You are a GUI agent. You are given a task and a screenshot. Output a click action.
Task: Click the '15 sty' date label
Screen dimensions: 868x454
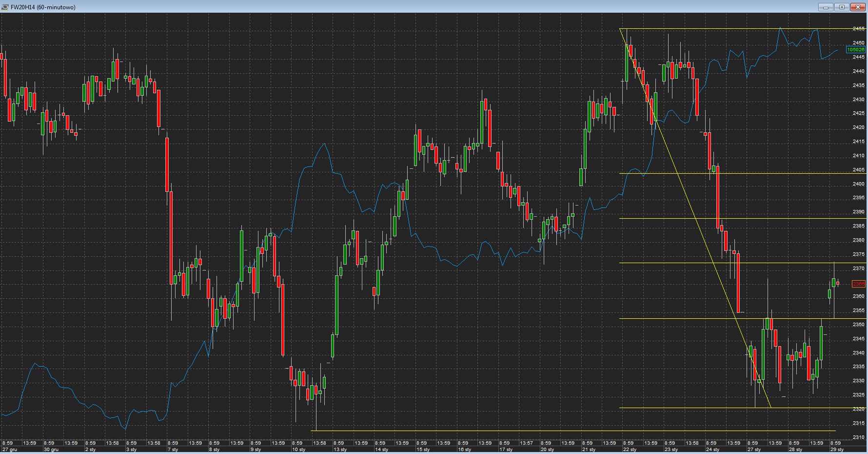click(423, 449)
